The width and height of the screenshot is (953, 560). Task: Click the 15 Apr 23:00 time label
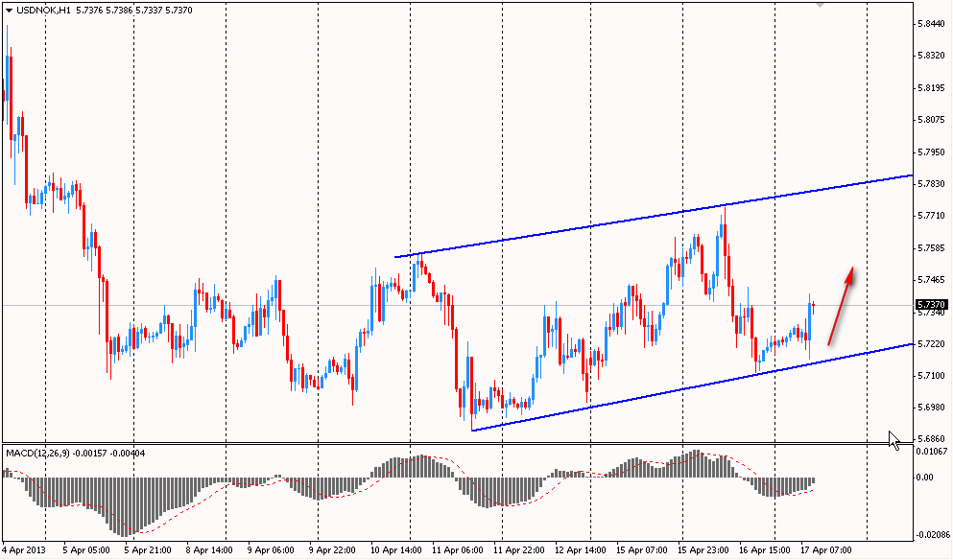tap(703, 550)
